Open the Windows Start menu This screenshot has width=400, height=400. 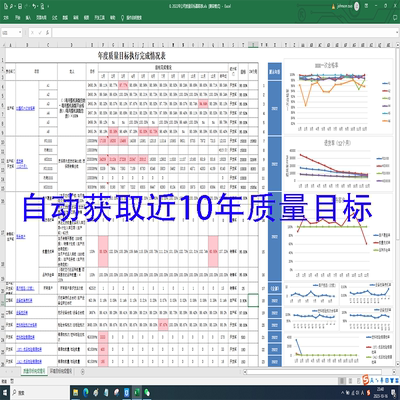point(5,393)
